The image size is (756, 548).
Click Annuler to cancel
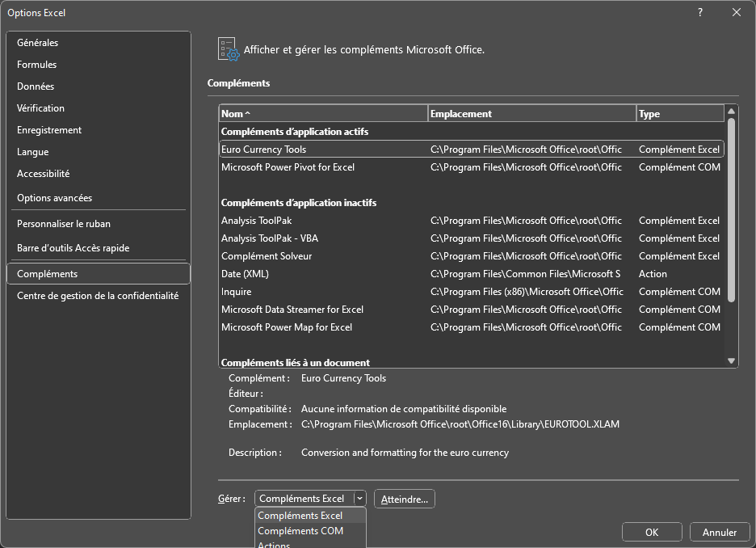[x=720, y=532]
